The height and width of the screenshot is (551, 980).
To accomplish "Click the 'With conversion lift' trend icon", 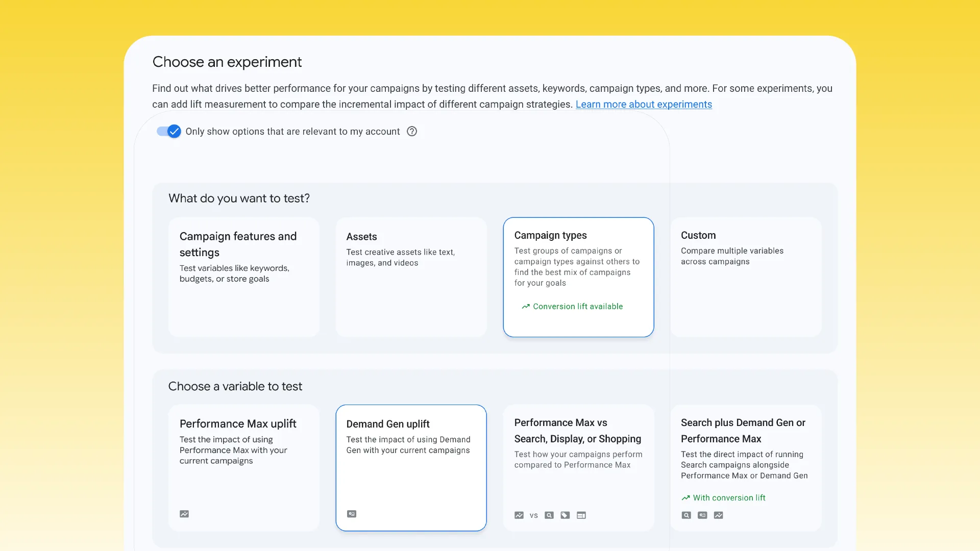I will click(x=685, y=498).
